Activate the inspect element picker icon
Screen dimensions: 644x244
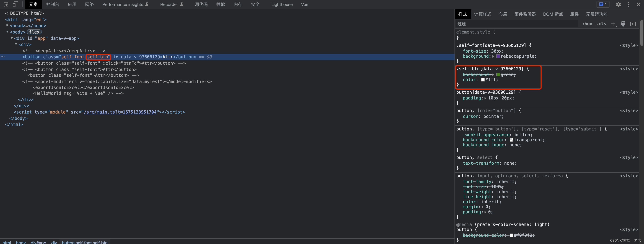[x=6, y=4]
